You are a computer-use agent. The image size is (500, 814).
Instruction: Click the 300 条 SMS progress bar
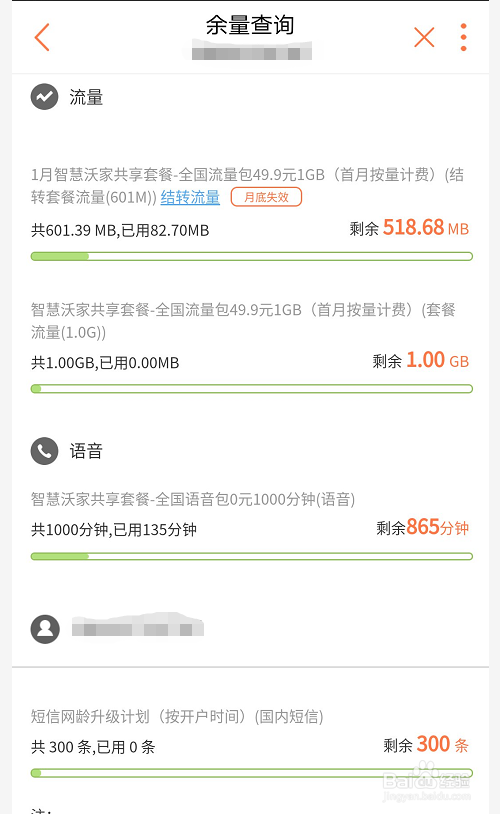pos(252,774)
